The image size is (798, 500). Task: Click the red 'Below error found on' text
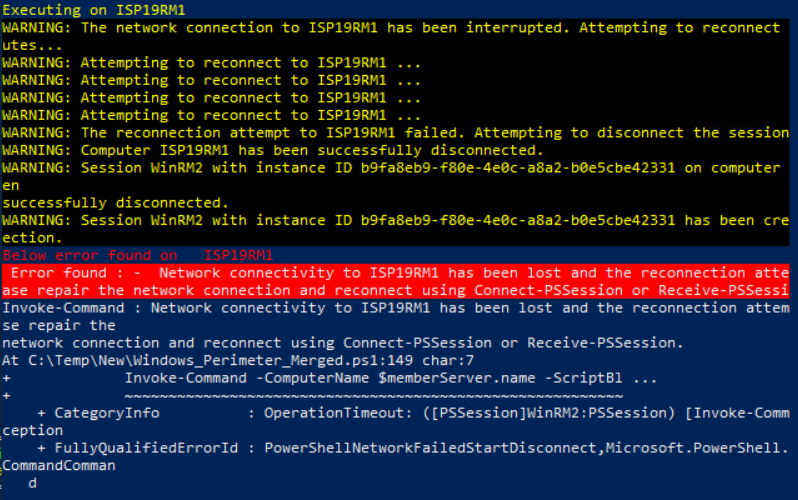point(137,255)
